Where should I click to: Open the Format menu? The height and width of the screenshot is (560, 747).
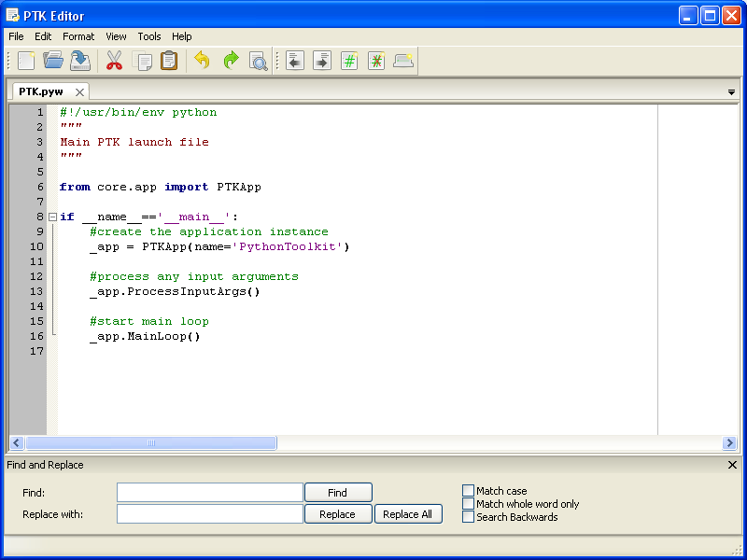click(78, 36)
